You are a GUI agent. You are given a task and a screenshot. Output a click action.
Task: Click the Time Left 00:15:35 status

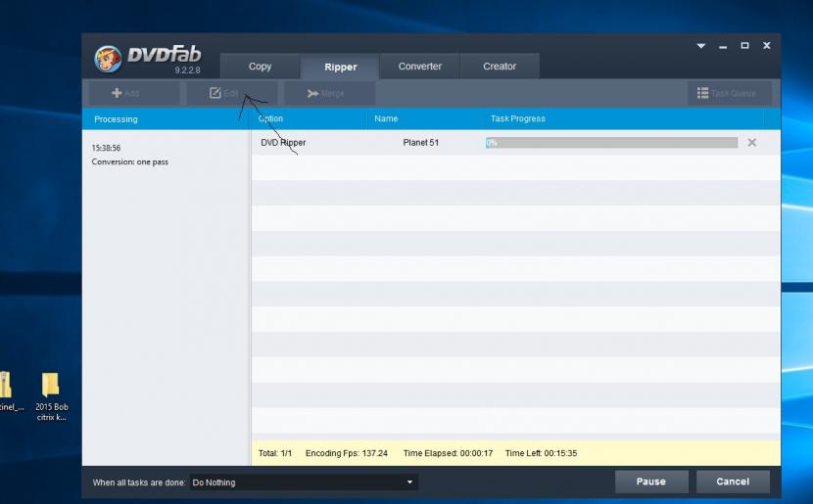click(x=541, y=453)
